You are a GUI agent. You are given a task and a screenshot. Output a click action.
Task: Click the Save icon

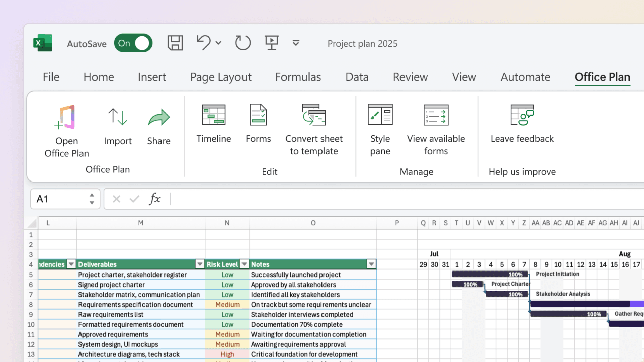pos(175,43)
